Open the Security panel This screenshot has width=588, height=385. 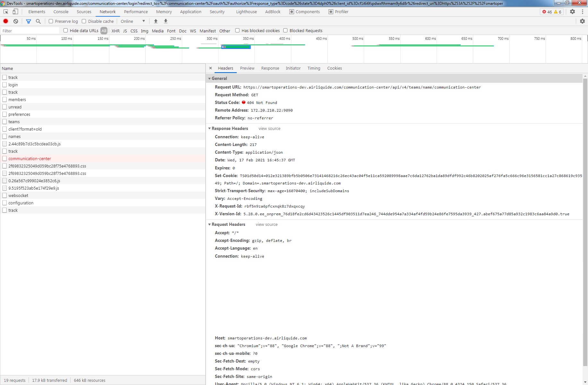[217, 12]
